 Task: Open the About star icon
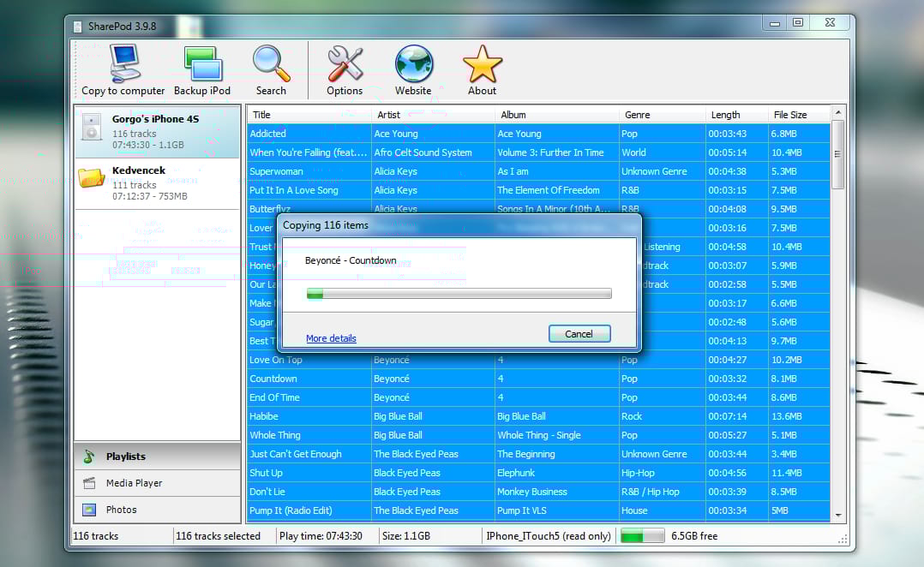point(482,63)
